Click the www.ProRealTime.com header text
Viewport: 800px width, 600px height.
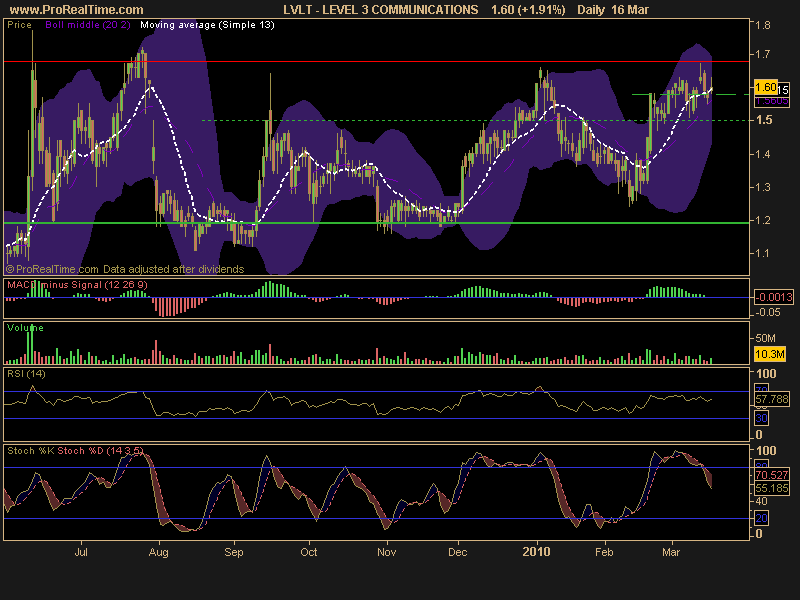tap(77, 10)
